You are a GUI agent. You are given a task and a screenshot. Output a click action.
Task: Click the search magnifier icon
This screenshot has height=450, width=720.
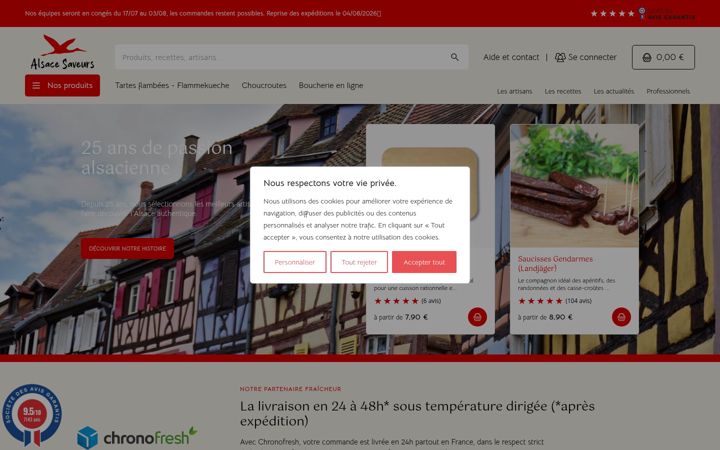(455, 57)
